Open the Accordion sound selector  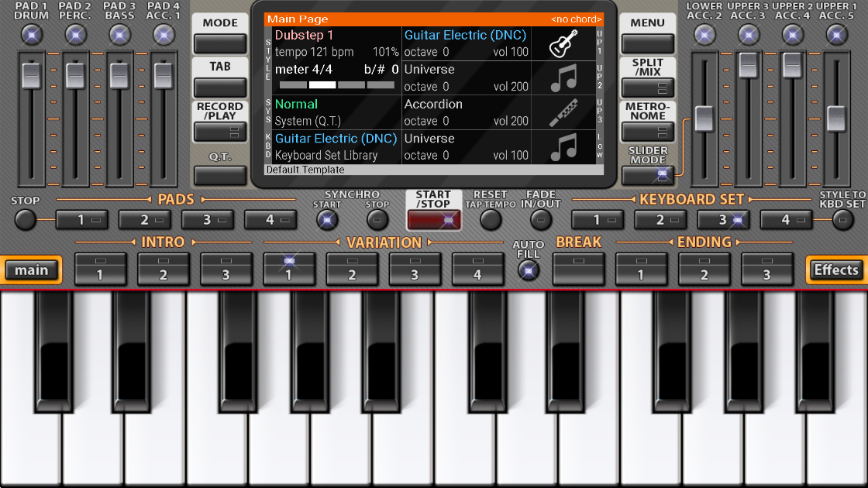pos(433,104)
